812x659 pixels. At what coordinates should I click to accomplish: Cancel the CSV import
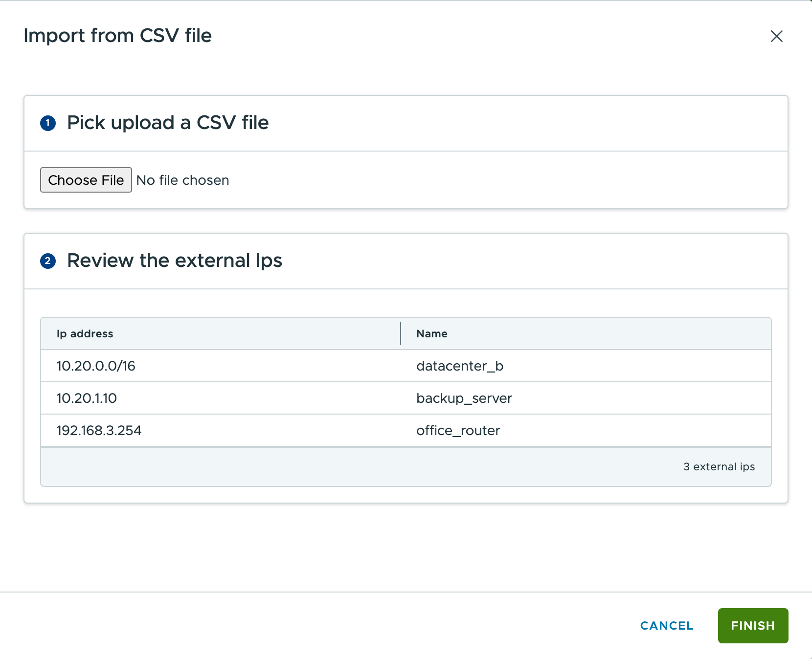(x=667, y=625)
